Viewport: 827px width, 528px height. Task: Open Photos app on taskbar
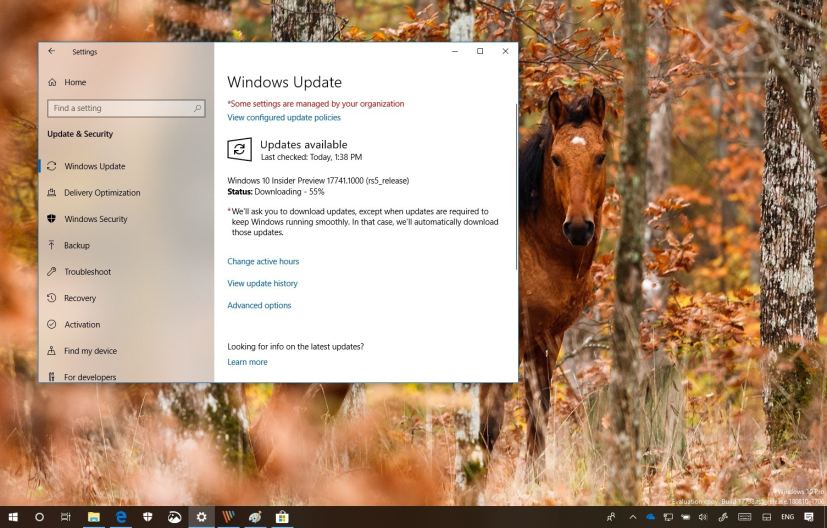pyautogui.click(x=175, y=517)
